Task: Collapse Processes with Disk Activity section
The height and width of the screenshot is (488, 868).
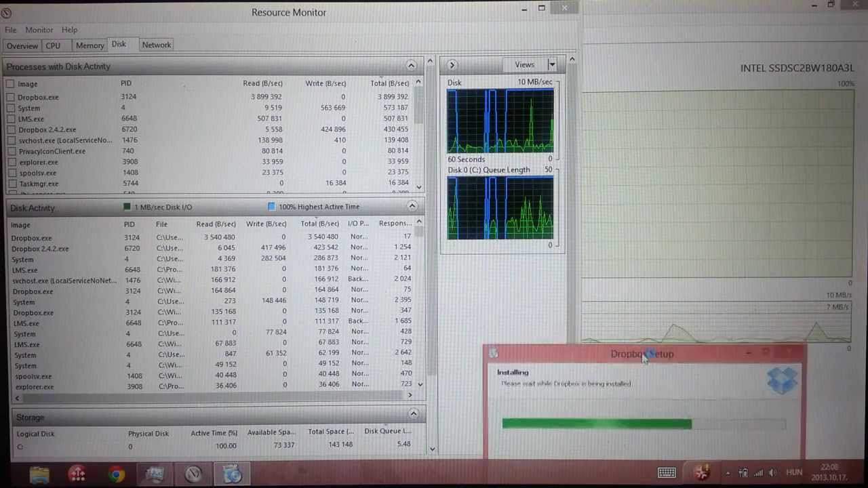Action: [x=411, y=66]
